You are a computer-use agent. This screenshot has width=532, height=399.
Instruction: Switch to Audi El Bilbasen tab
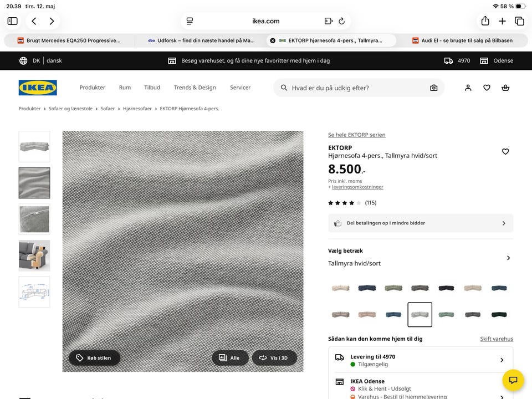coord(462,40)
